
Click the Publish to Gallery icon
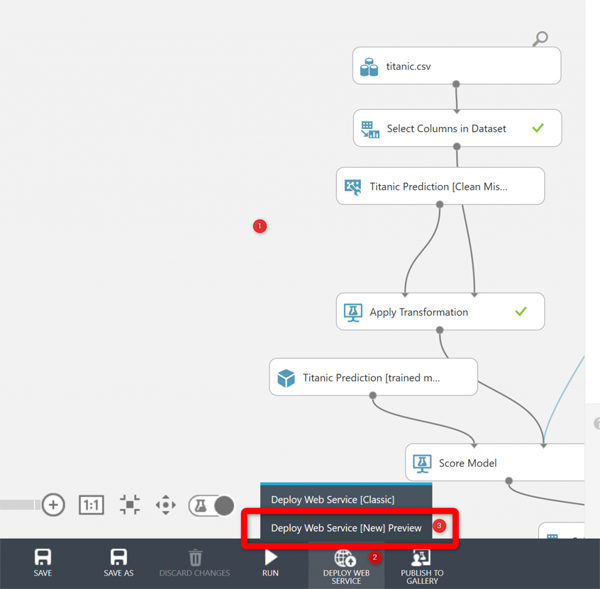tap(421, 558)
